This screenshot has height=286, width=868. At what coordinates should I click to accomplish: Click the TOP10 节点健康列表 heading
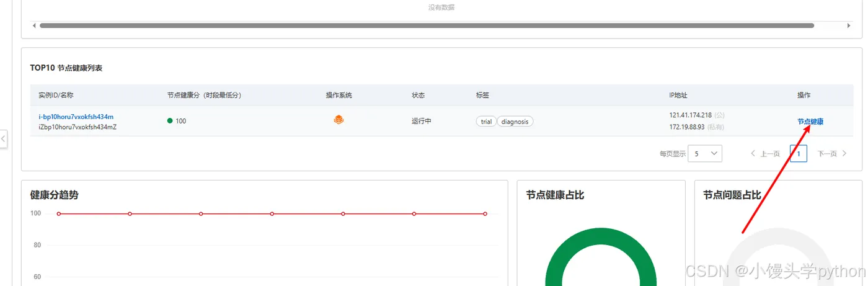(66, 68)
